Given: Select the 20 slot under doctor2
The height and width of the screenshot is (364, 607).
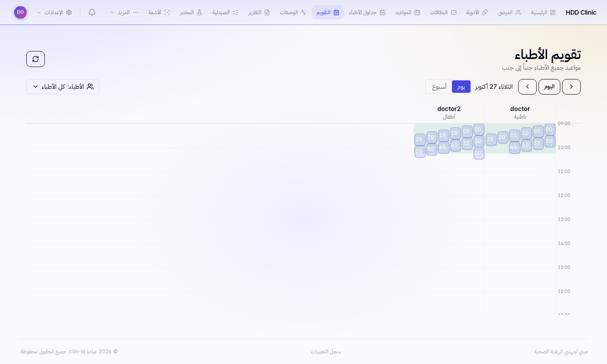Looking at the screenshot, I should pyautogui.click(x=431, y=137).
